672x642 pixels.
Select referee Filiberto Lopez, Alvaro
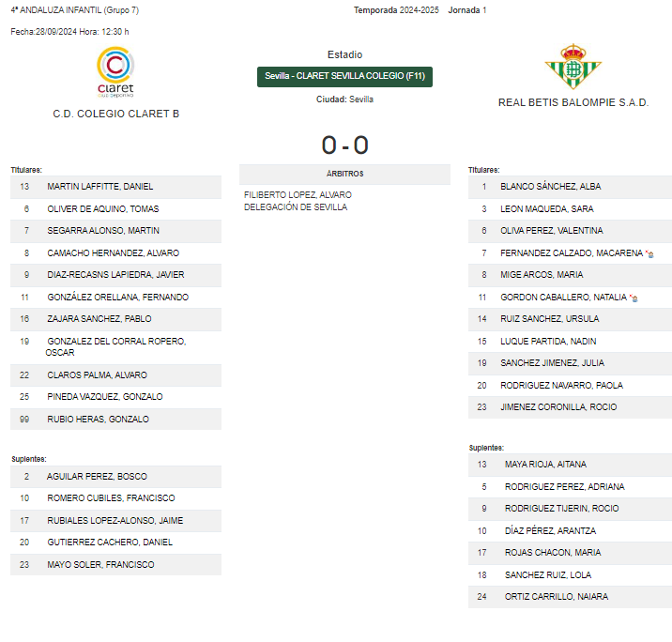pos(298,195)
